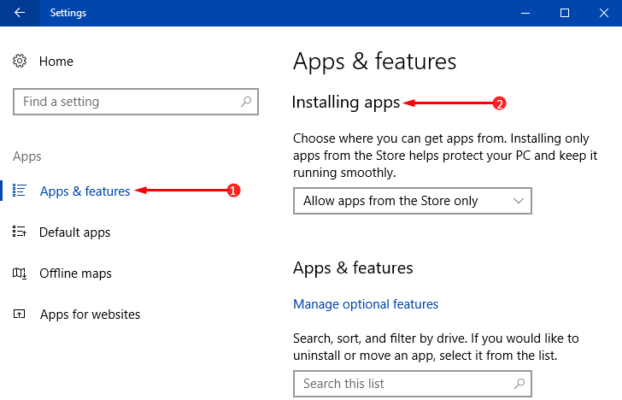Minimize the Settings window
The height and width of the screenshot is (400, 622).
[x=526, y=13]
